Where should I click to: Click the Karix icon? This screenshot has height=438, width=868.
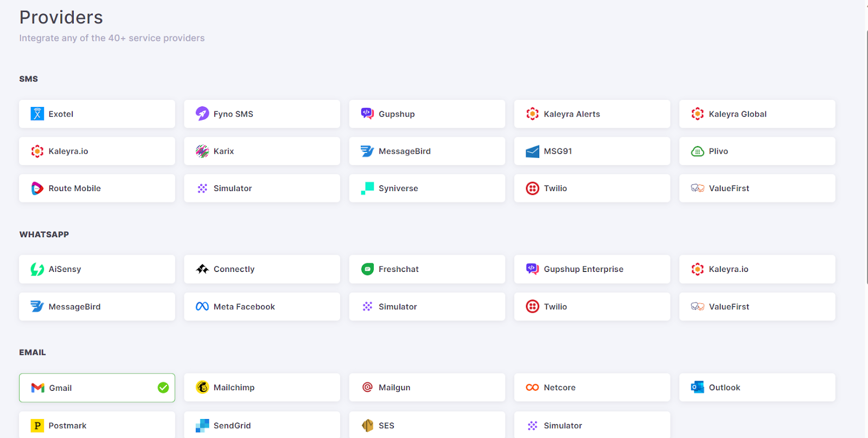(x=202, y=151)
